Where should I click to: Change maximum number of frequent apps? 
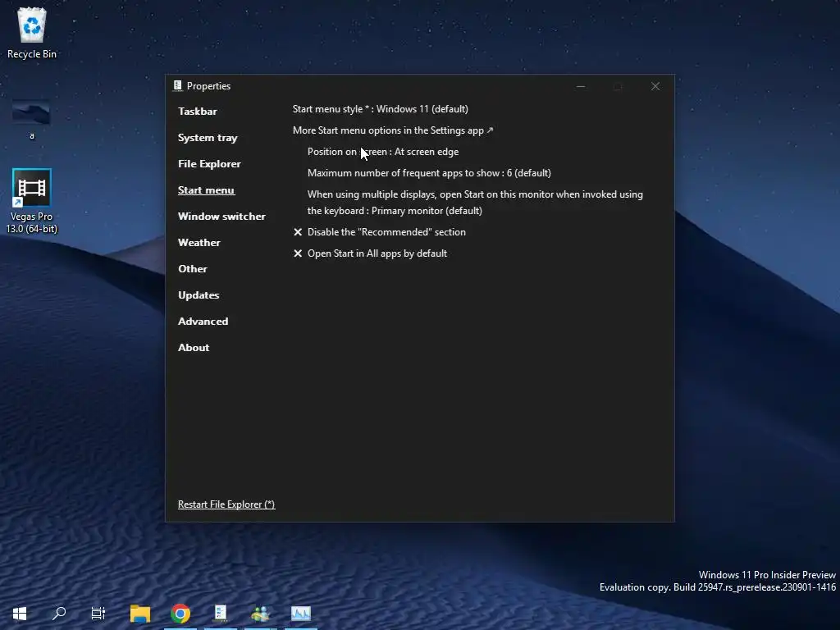(x=429, y=173)
